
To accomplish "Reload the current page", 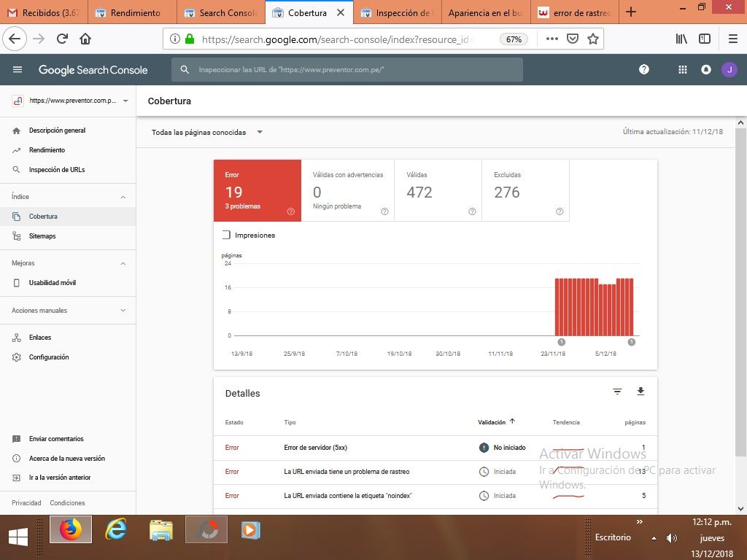I will pyautogui.click(x=62, y=39).
